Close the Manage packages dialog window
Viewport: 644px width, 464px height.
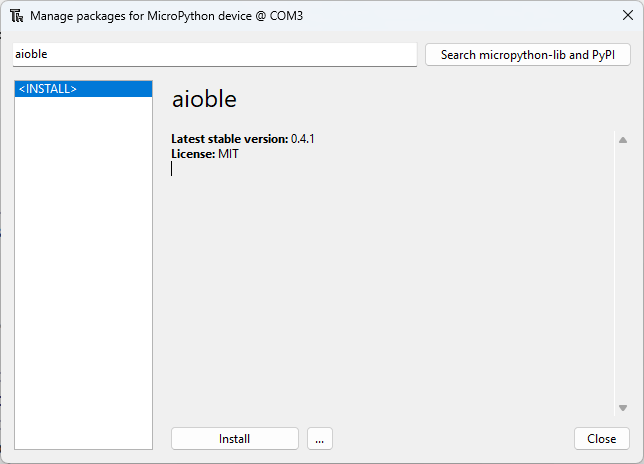coord(628,16)
